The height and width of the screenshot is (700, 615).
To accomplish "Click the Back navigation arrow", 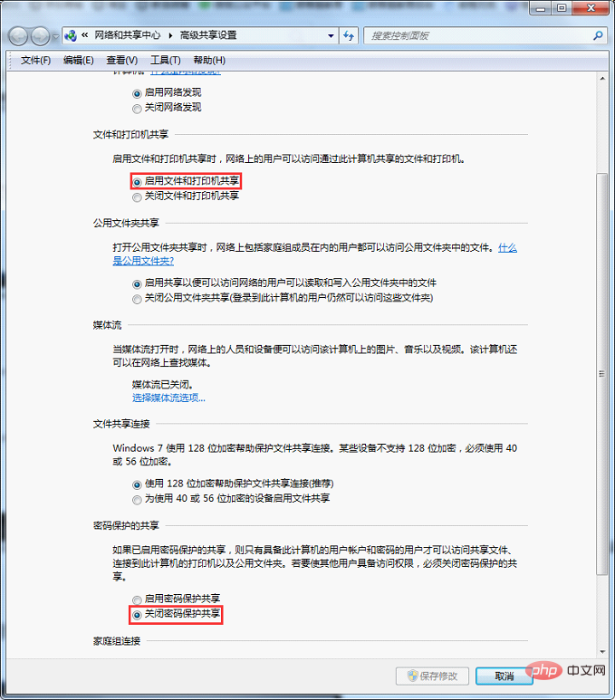I will point(18,36).
